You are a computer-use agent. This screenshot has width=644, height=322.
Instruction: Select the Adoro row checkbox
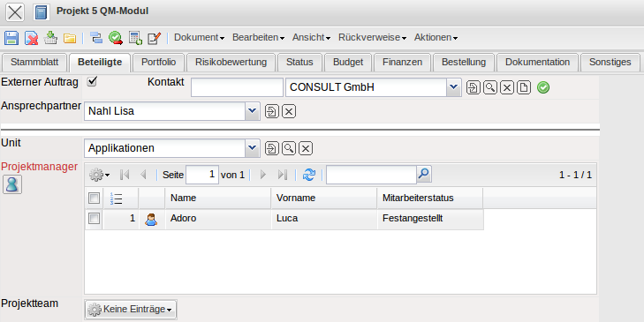[x=94, y=218]
